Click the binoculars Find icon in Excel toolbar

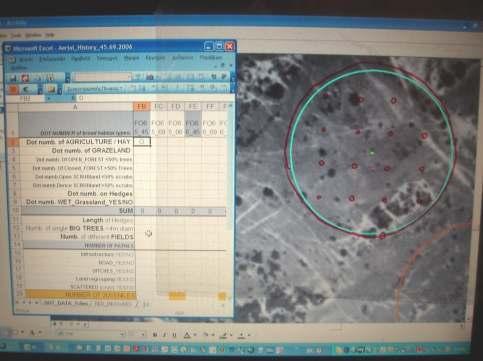(x=150, y=77)
